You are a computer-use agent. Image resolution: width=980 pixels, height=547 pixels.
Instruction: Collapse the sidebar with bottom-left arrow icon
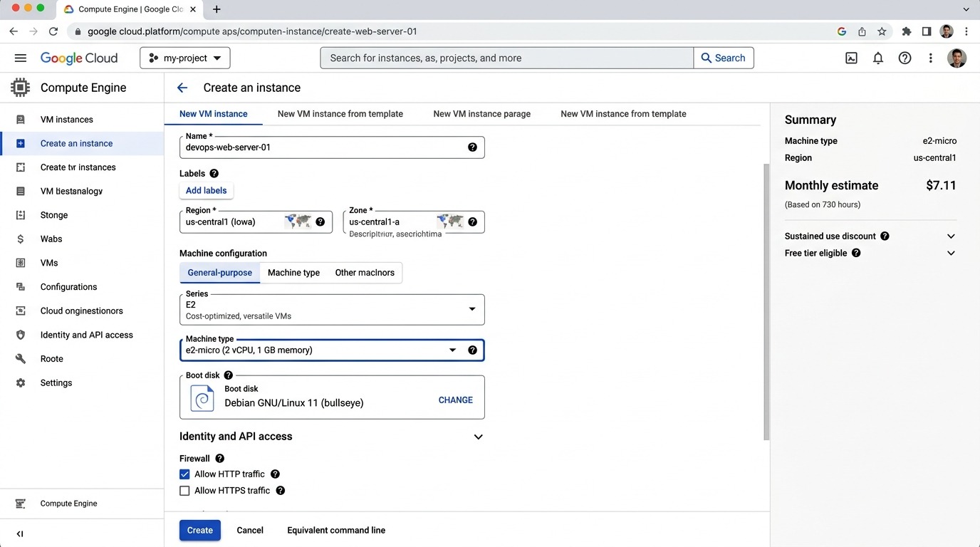20,533
